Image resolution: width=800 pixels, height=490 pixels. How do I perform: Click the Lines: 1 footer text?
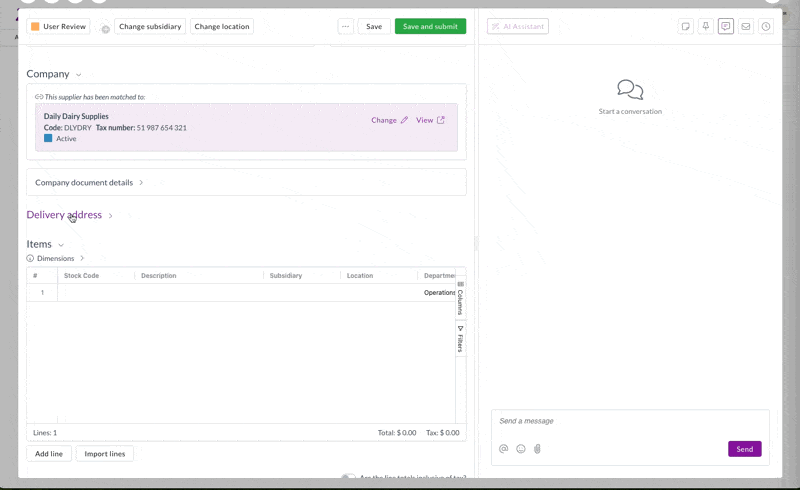point(45,433)
